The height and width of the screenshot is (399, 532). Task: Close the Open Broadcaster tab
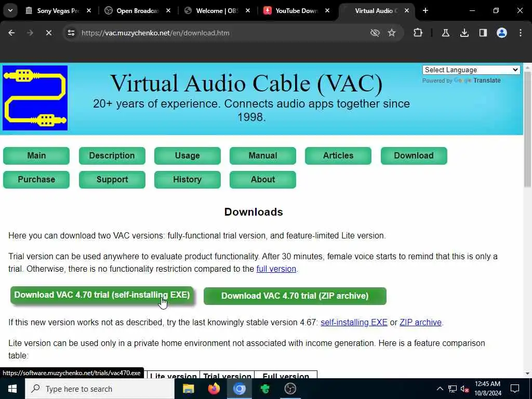[168, 11]
